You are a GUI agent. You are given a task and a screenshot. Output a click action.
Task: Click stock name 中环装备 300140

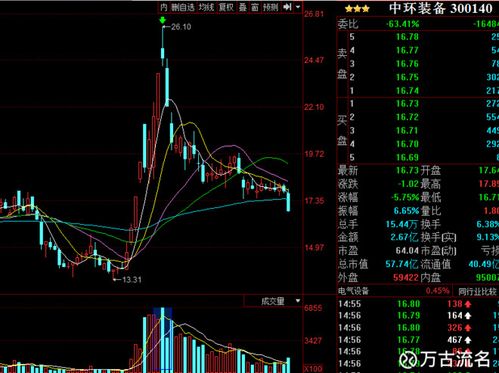(441, 8)
